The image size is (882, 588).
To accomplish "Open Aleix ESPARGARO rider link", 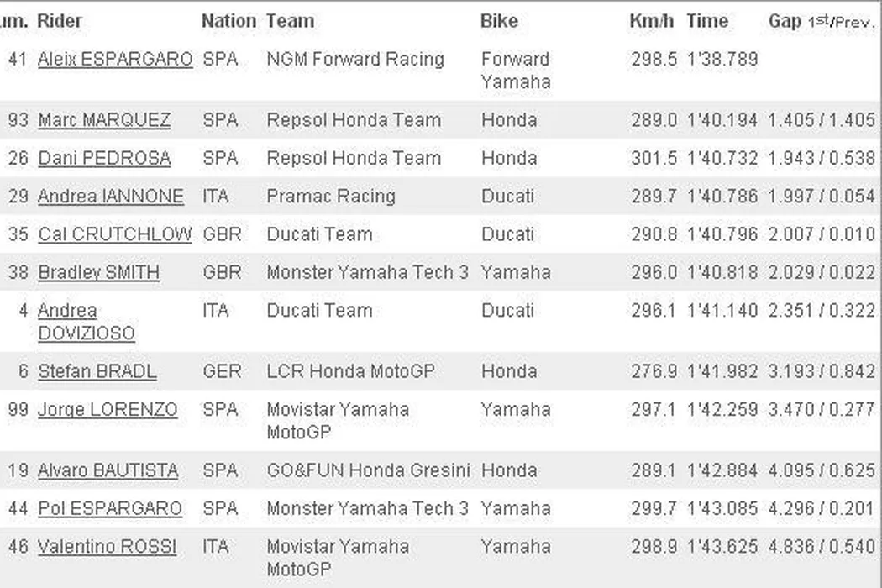I will 115,60.
